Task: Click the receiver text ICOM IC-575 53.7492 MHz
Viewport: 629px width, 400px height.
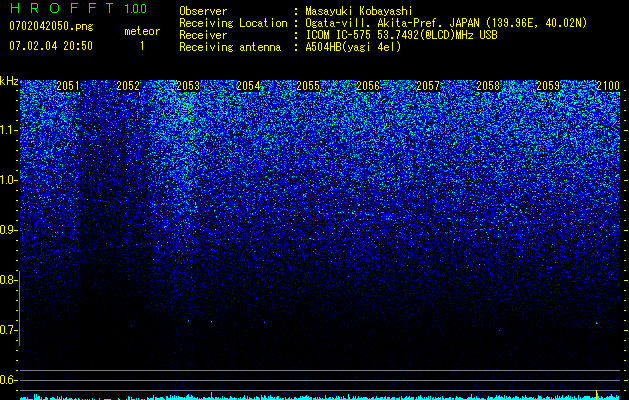Action: point(401,35)
